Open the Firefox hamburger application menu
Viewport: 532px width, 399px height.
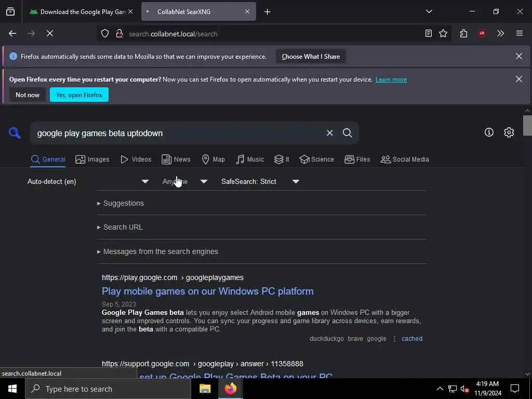519,34
